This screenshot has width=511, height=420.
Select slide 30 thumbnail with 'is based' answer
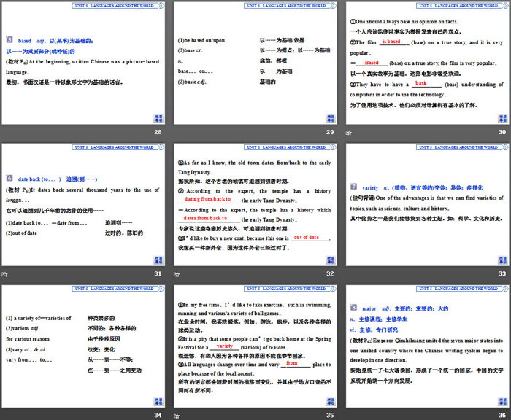(427, 63)
